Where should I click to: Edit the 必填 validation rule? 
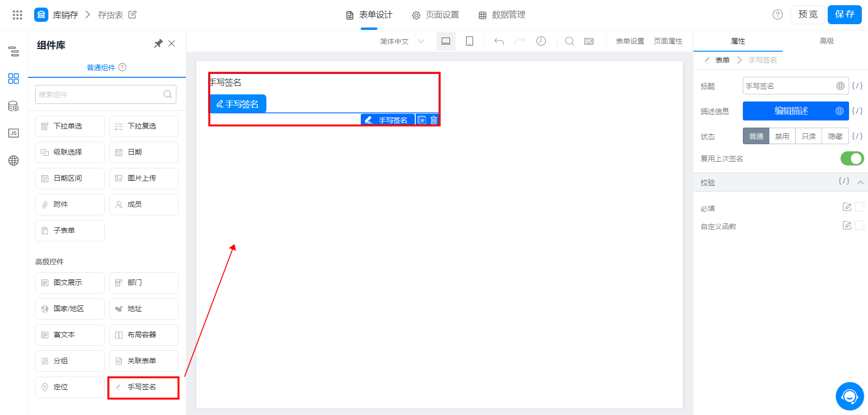[847, 207]
